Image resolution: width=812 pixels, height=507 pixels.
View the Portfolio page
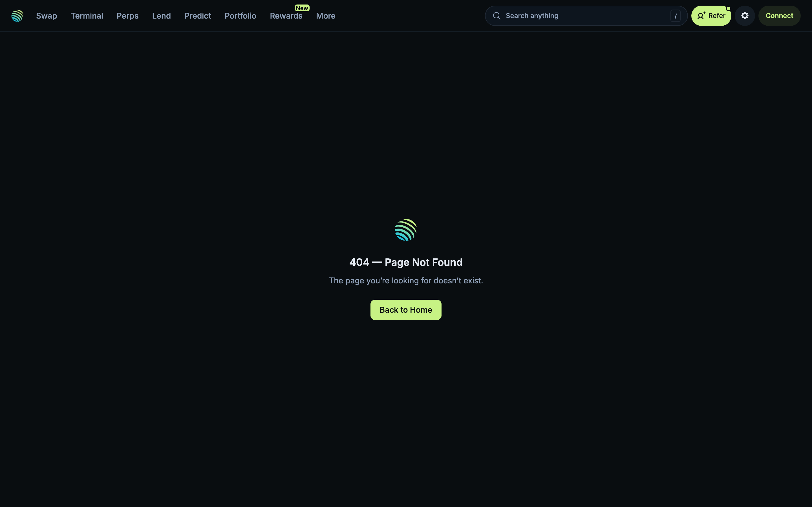coord(240,16)
